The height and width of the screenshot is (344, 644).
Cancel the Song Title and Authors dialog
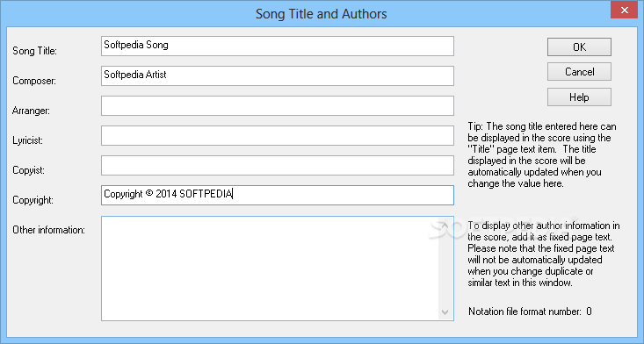[579, 72]
